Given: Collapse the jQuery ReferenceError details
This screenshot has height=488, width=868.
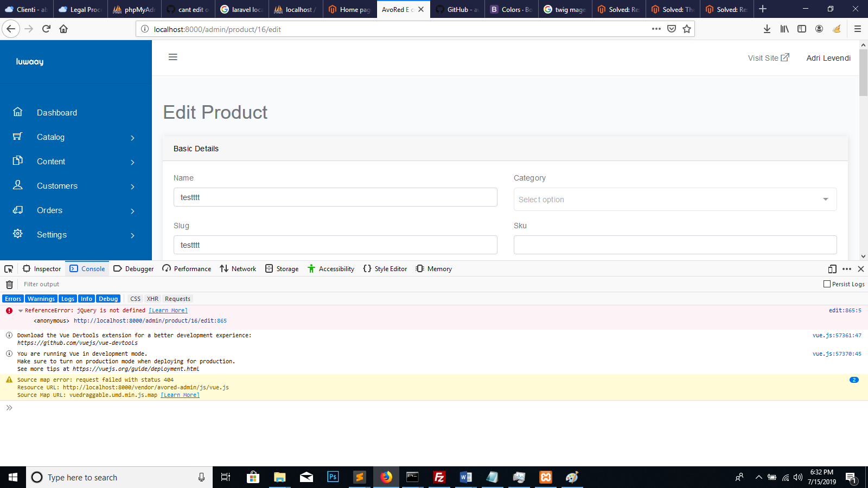Looking at the screenshot, I should tap(21, 310).
